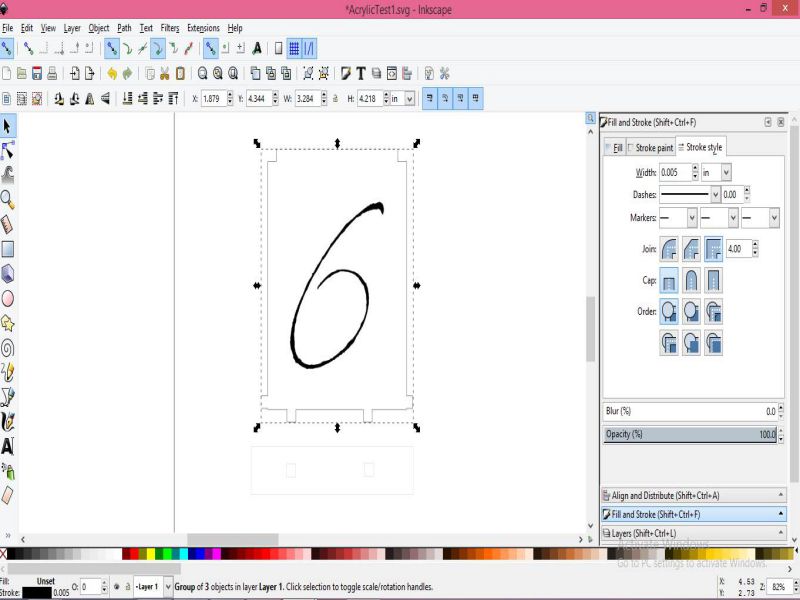Open the Dashes pattern dropdown
This screenshot has height=600, width=800.
[x=715, y=194]
